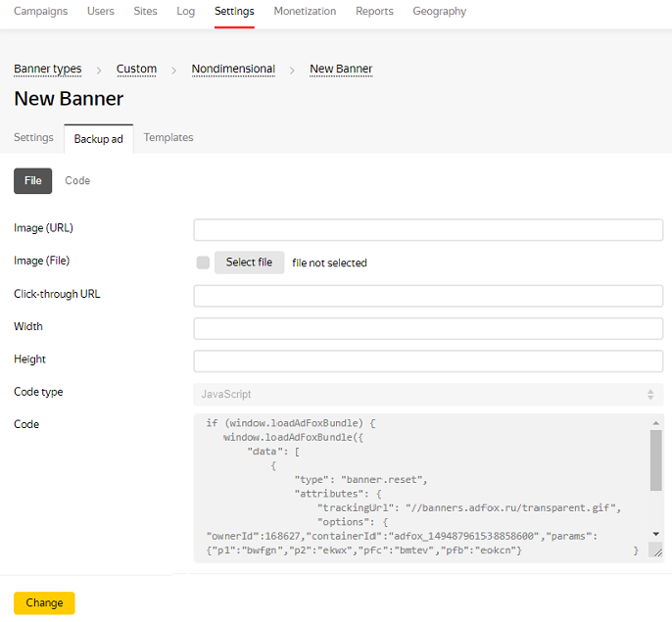Open the Nondimensional breadcrumb link

233,69
